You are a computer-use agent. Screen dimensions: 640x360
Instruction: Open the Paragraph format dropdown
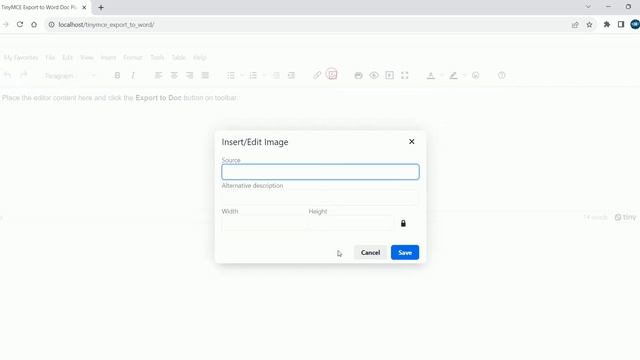tap(70, 76)
